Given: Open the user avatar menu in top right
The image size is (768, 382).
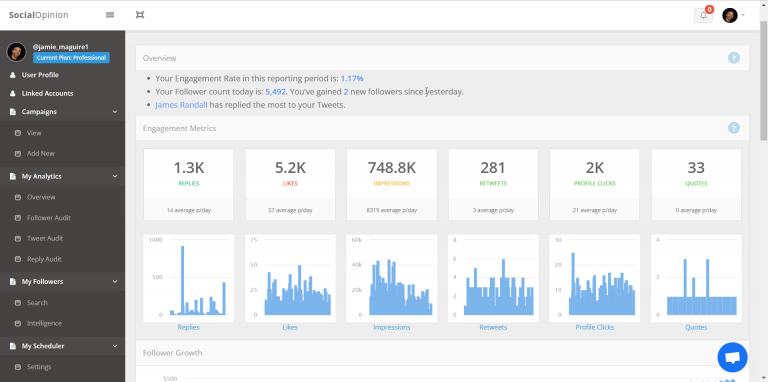Looking at the screenshot, I should coord(733,15).
